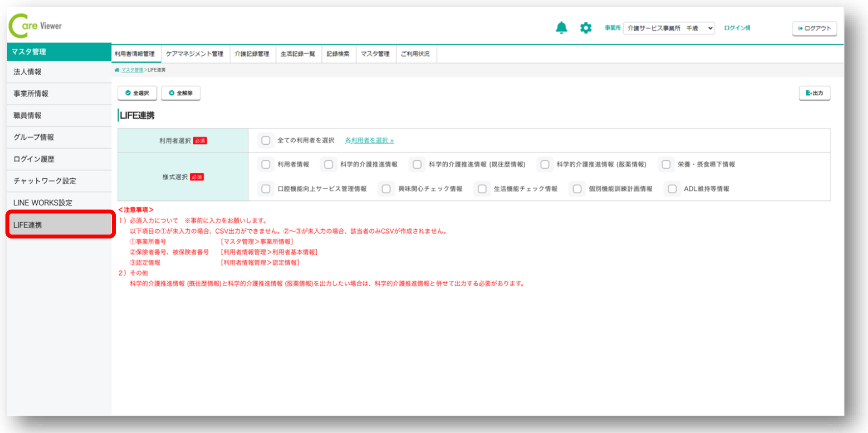Click the Care Viewer logo
868x433 pixels.
pyautogui.click(x=36, y=26)
